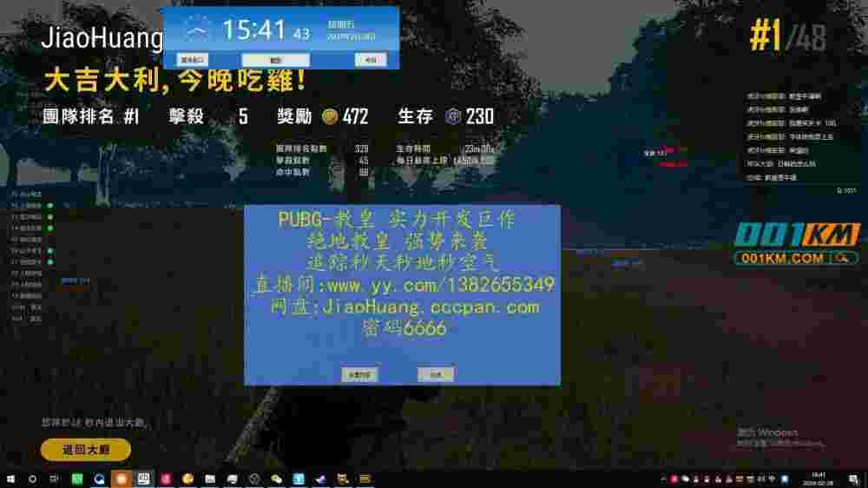The width and height of the screenshot is (868, 488).
Task: Click the red icon in system tray
Action: pyautogui.click(x=674, y=479)
